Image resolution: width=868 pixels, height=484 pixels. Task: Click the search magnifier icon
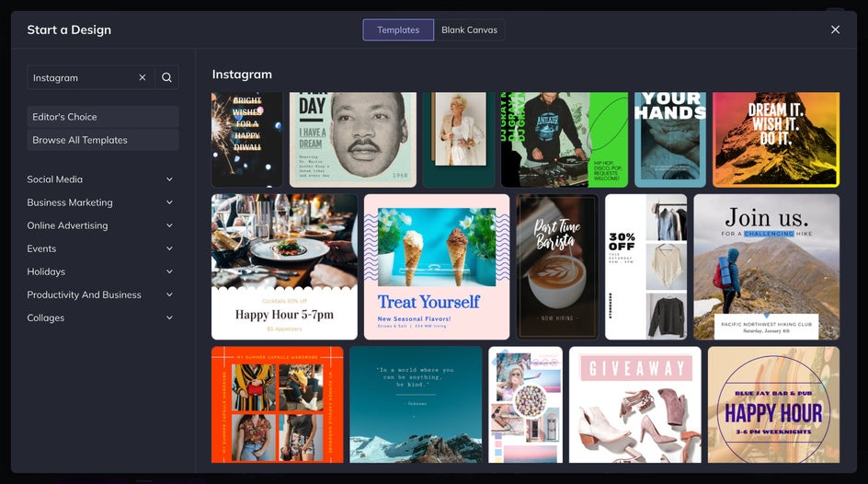pyautogui.click(x=166, y=78)
